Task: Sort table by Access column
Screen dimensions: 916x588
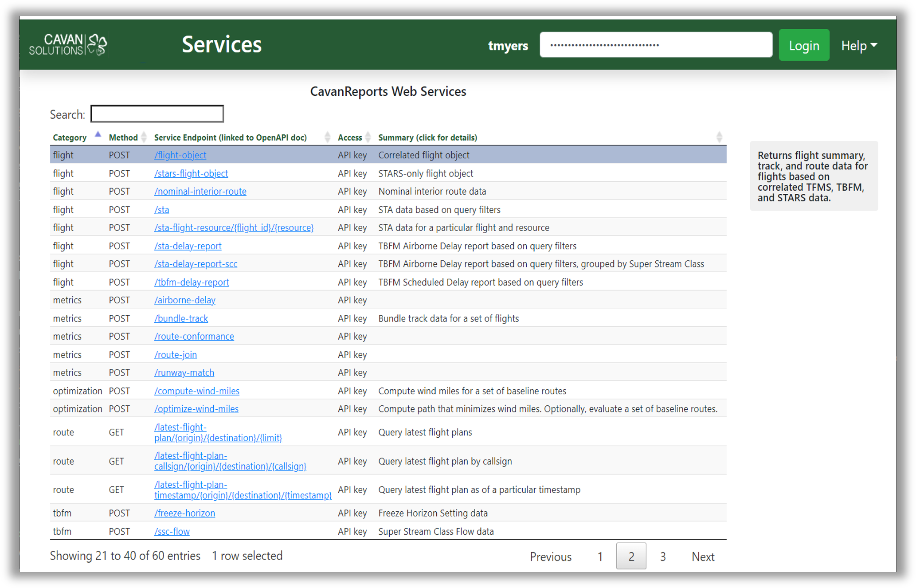Action: click(x=368, y=137)
